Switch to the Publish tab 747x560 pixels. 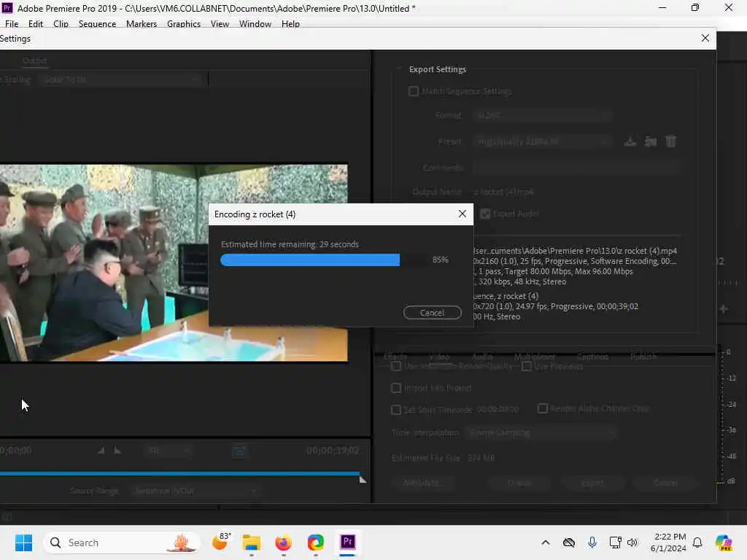tap(643, 356)
